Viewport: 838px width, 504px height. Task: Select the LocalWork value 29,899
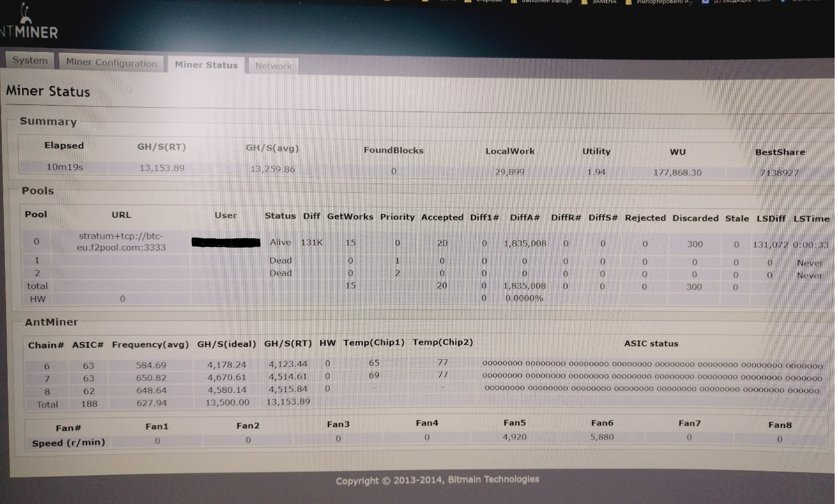pyautogui.click(x=509, y=172)
